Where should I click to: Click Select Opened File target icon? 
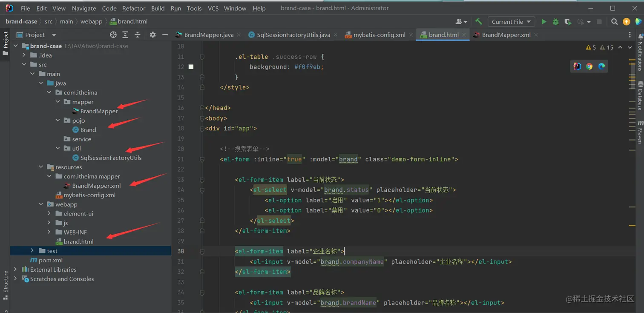click(113, 35)
